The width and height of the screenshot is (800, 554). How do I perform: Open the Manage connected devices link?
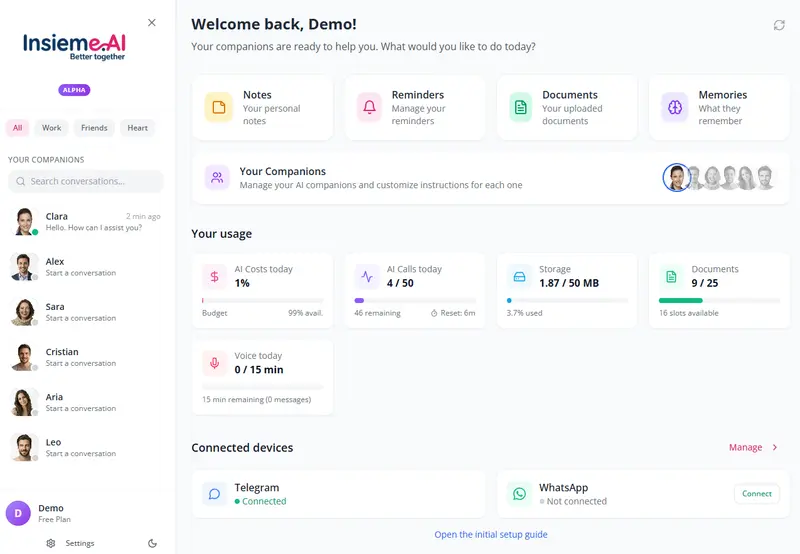(752, 447)
